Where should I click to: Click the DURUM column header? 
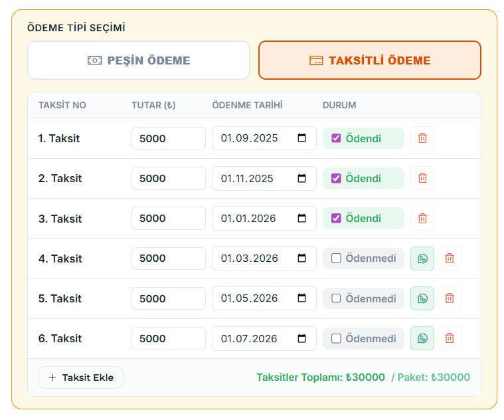(x=339, y=105)
